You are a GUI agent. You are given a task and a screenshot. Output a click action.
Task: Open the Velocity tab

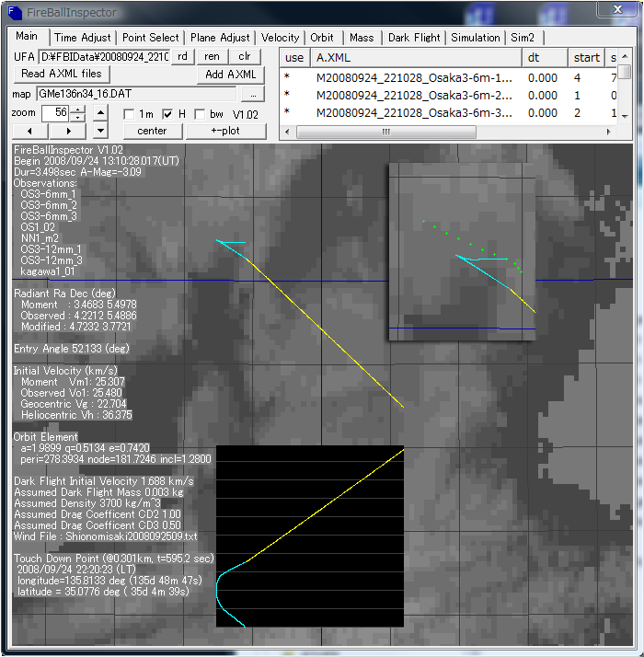280,38
